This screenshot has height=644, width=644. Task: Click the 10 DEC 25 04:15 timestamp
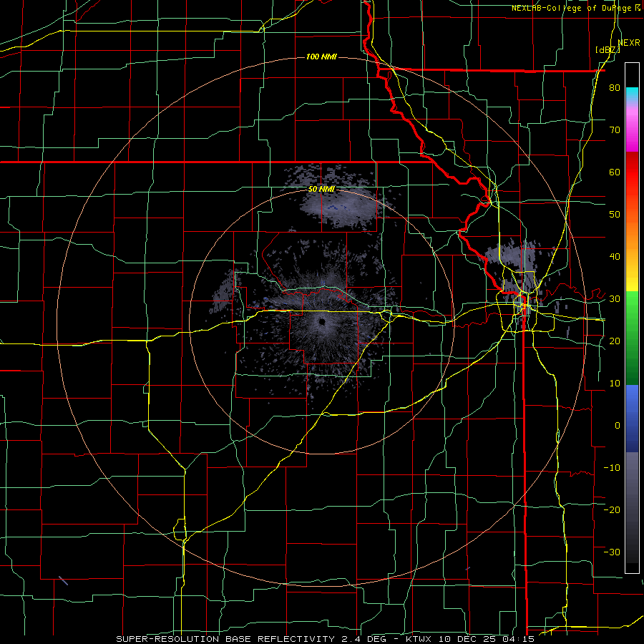click(x=486, y=639)
